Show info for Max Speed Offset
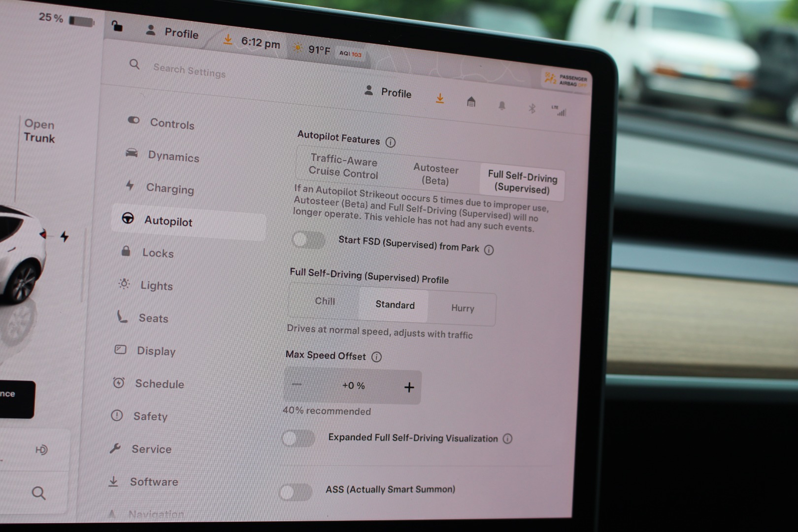Screen dimensions: 798x532 tap(376, 357)
